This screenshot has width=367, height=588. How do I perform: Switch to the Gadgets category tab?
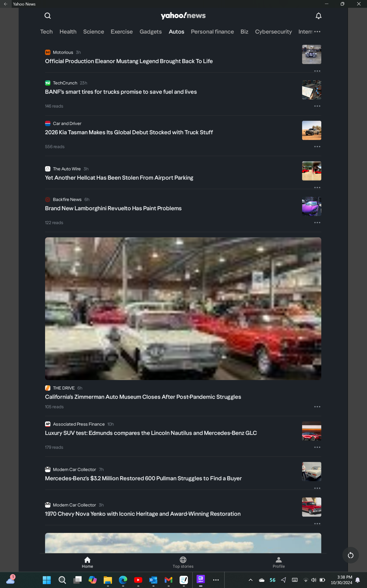click(150, 31)
